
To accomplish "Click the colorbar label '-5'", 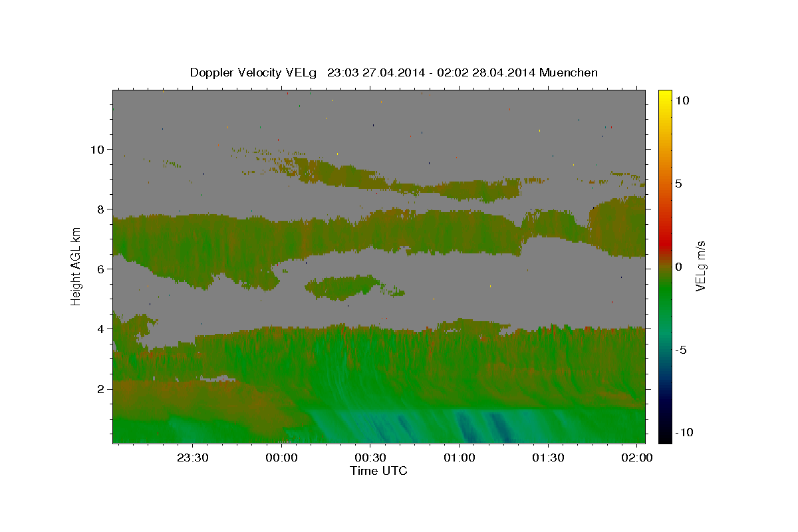I will [682, 350].
